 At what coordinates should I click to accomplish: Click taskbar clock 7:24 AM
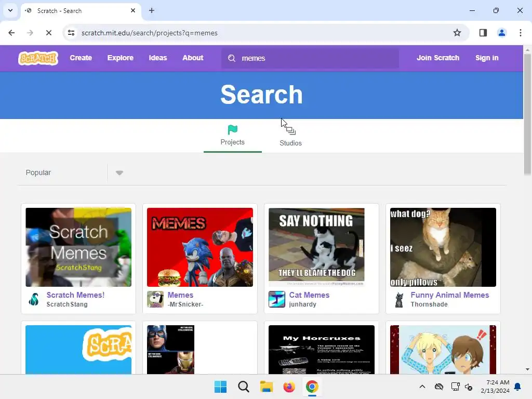pos(495,387)
